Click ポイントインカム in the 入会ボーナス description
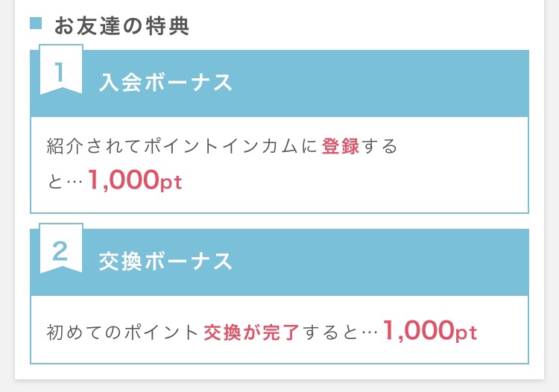Image resolution: width=559 pixels, height=392 pixels. pos(221,146)
